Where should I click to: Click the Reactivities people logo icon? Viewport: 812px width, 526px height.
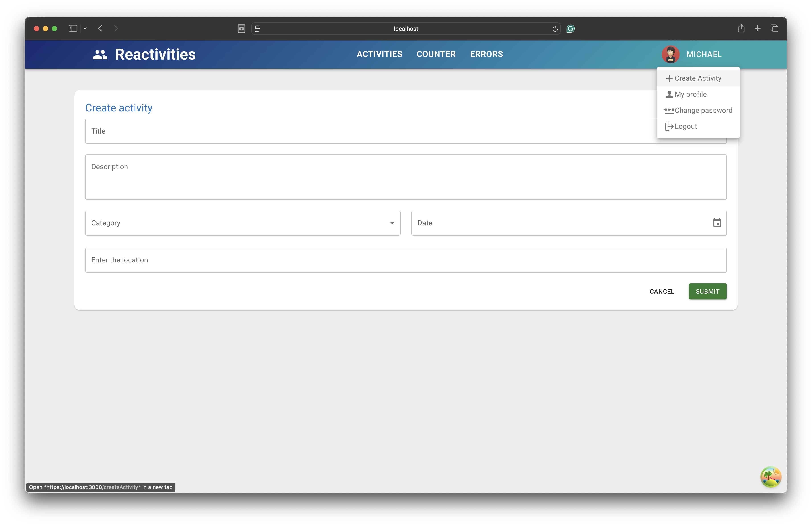(x=100, y=55)
